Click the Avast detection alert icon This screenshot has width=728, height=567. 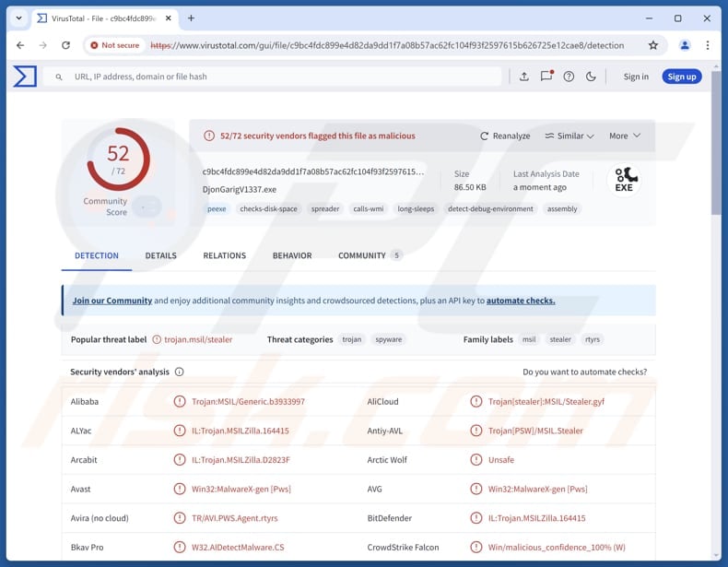coord(179,489)
